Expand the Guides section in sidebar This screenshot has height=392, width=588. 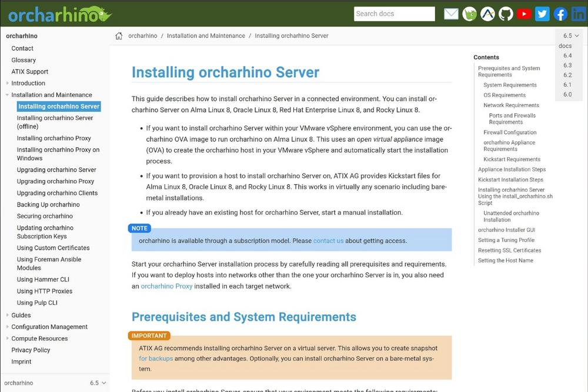(7, 315)
